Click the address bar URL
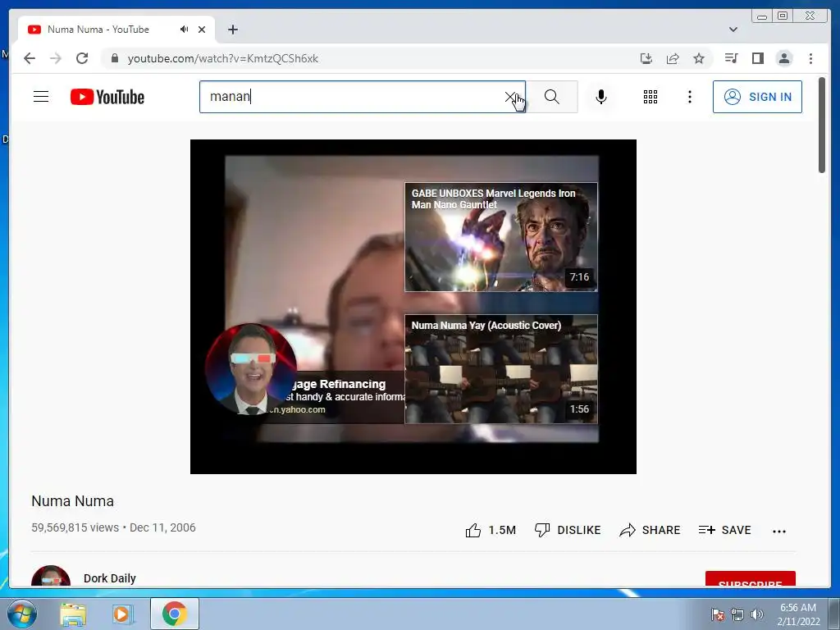Screen dimensions: 840x630 [x=223, y=58]
